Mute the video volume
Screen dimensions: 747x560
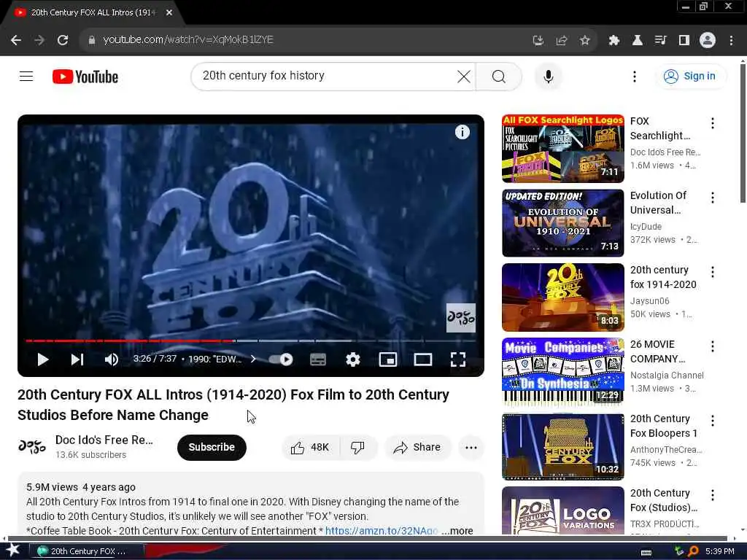[111, 359]
